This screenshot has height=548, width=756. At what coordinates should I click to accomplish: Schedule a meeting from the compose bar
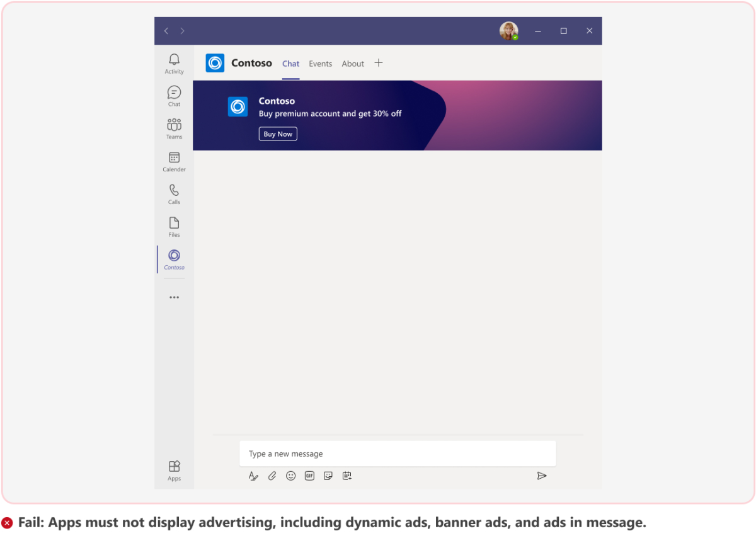(346, 476)
